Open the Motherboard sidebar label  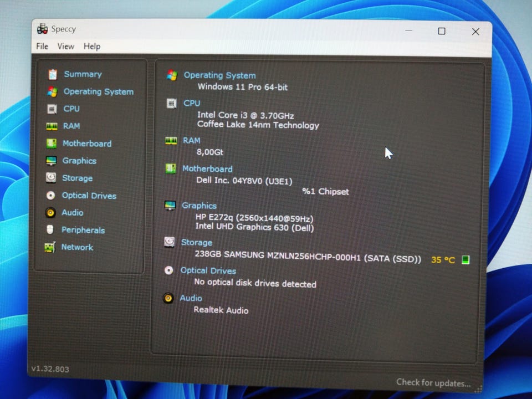pos(87,144)
